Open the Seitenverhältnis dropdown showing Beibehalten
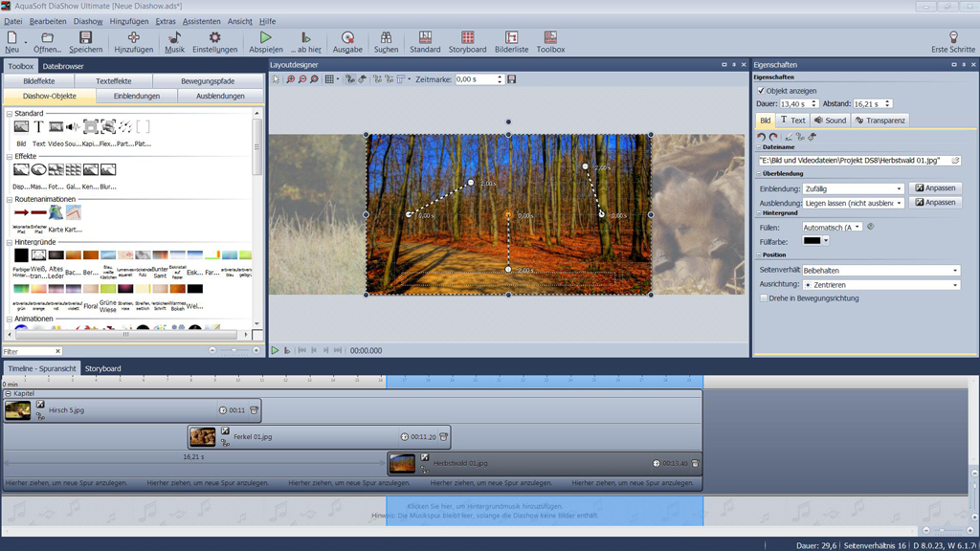The image size is (980, 551). click(x=880, y=271)
